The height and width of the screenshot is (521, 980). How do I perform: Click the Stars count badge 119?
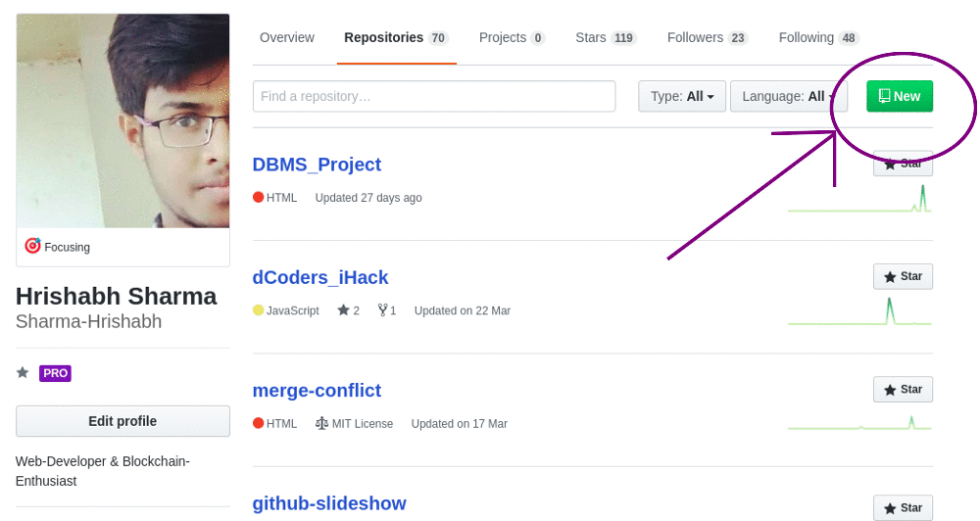(623, 38)
